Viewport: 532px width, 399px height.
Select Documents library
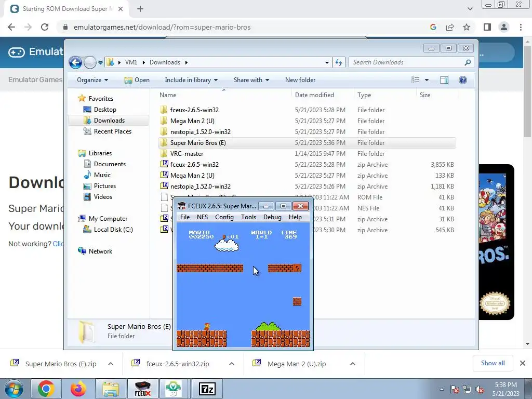point(110,164)
